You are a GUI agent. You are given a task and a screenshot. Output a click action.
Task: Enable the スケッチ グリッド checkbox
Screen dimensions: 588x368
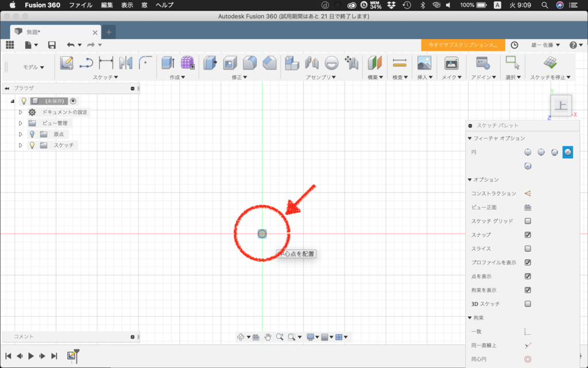pyautogui.click(x=528, y=221)
